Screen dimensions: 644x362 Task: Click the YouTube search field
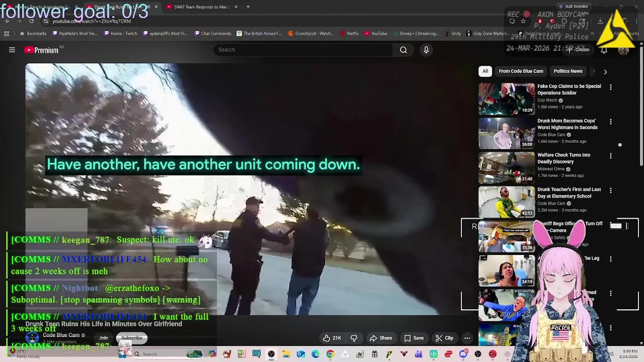tap(303, 50)
